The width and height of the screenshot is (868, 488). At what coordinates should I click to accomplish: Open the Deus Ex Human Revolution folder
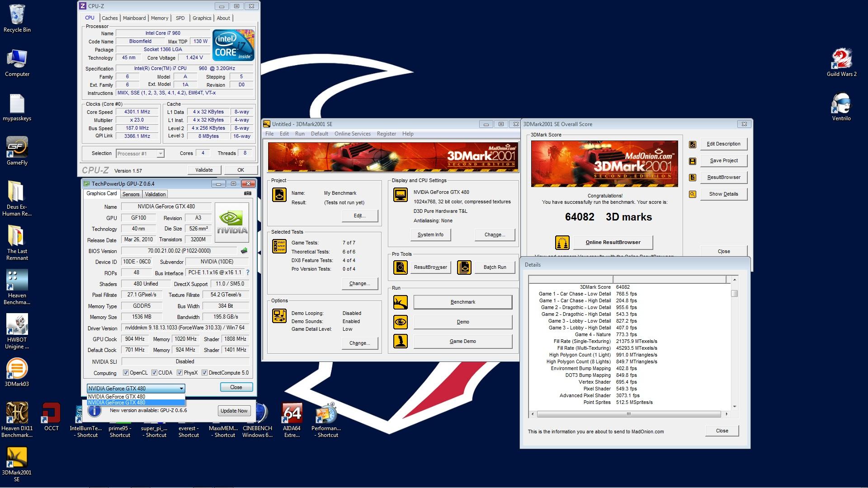tap(17, 199)
